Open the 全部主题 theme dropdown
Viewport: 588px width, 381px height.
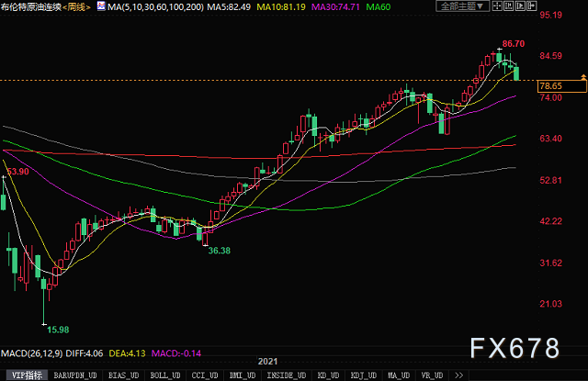point(462,6)
